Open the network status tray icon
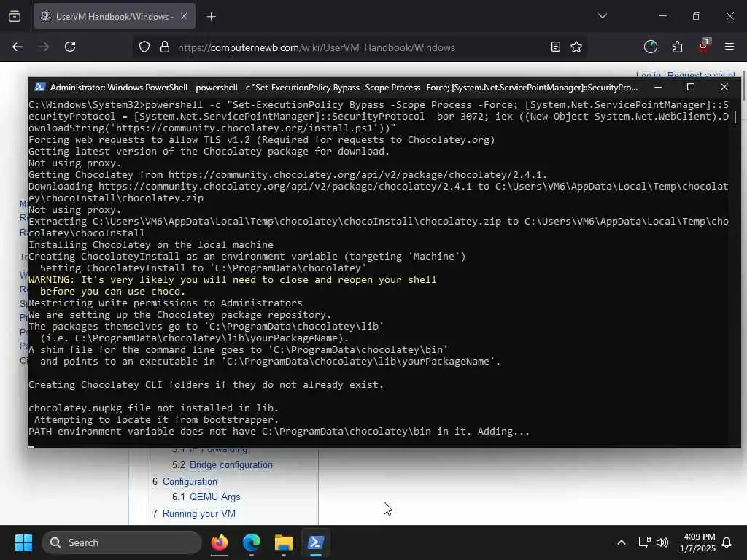 [645, 542]
